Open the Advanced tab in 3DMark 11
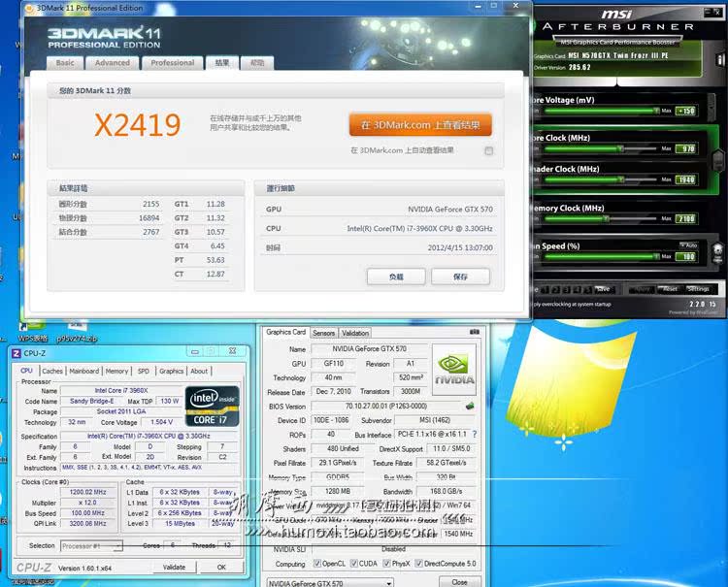Viewport: 728px width, 587px height. click(x=112, y=63)
